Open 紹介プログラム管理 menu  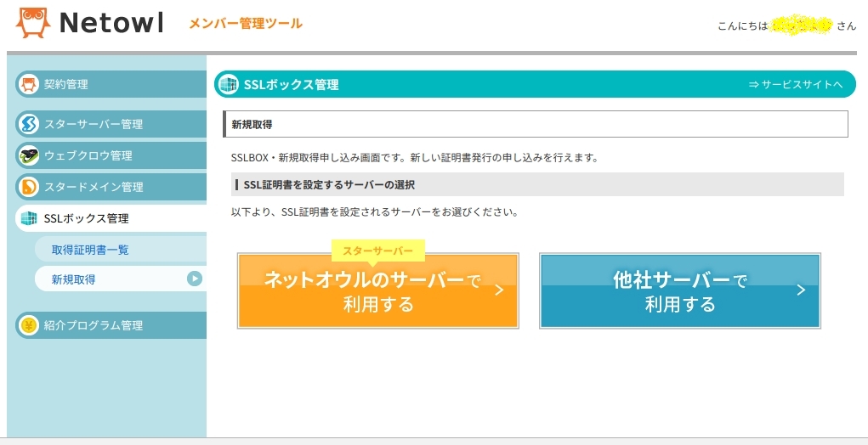coord(111,325)
